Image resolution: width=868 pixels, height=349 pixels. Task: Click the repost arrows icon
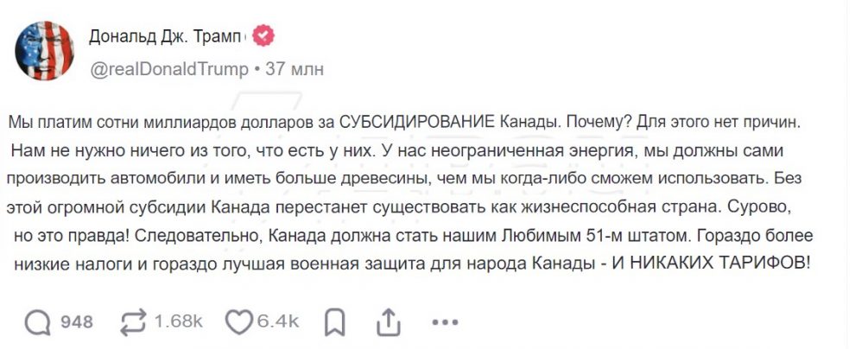tap(133, 322)
